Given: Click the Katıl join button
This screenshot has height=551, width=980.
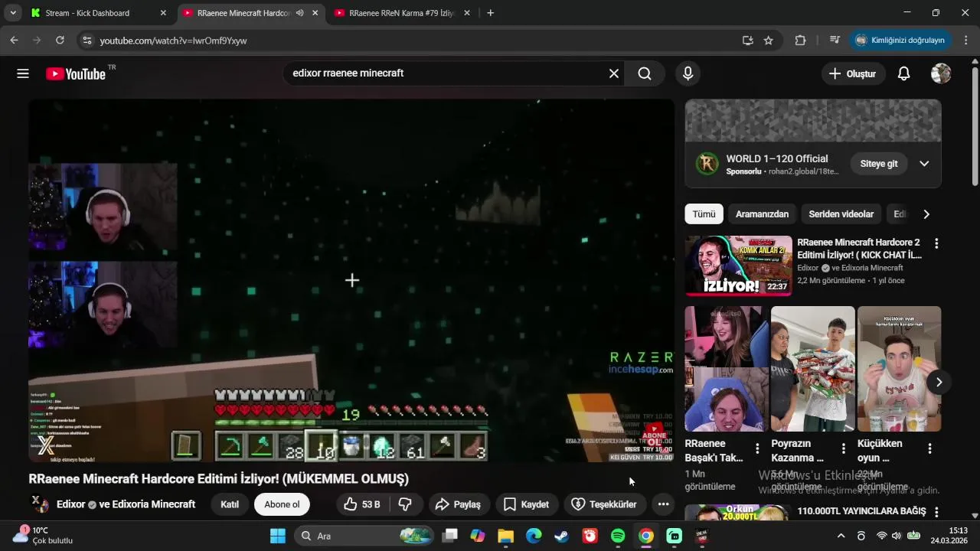Looking at the screenshot, I should pos(230,504).
